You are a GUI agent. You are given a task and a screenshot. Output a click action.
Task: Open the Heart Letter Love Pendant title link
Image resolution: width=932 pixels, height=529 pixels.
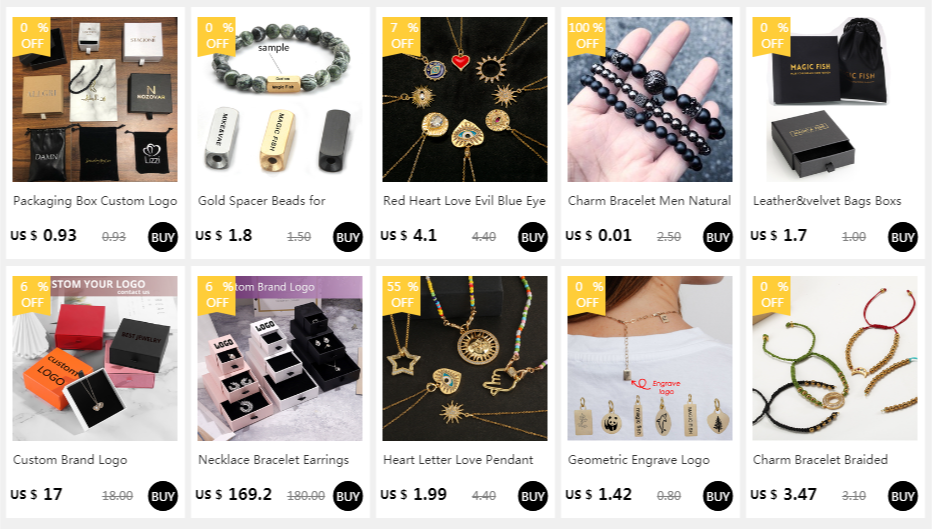458,460
